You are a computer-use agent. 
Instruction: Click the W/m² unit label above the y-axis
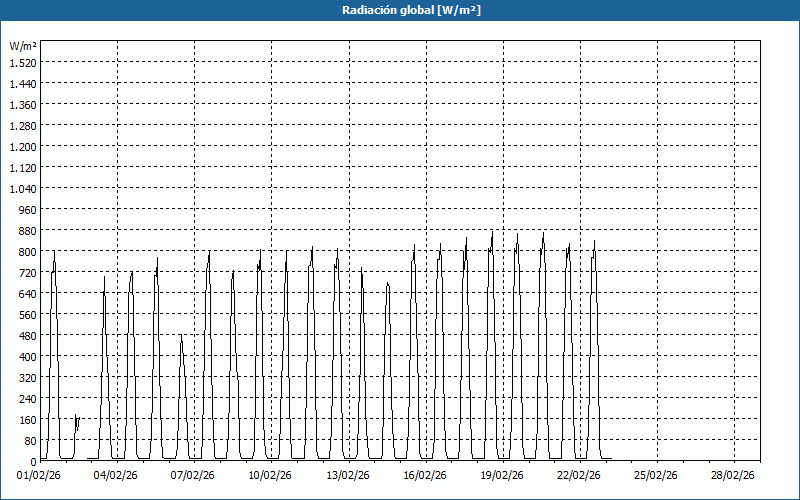(x=23, y=46)
